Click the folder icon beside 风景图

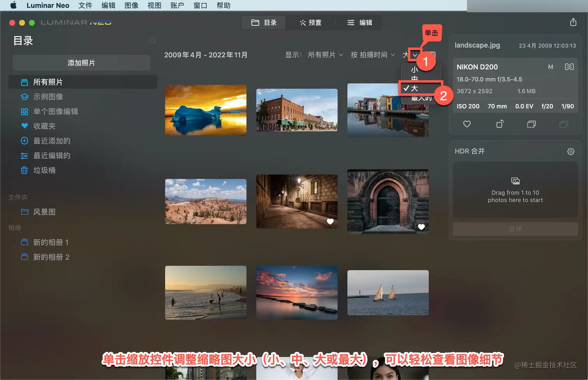pyautogui.click(x=24, y=212)
